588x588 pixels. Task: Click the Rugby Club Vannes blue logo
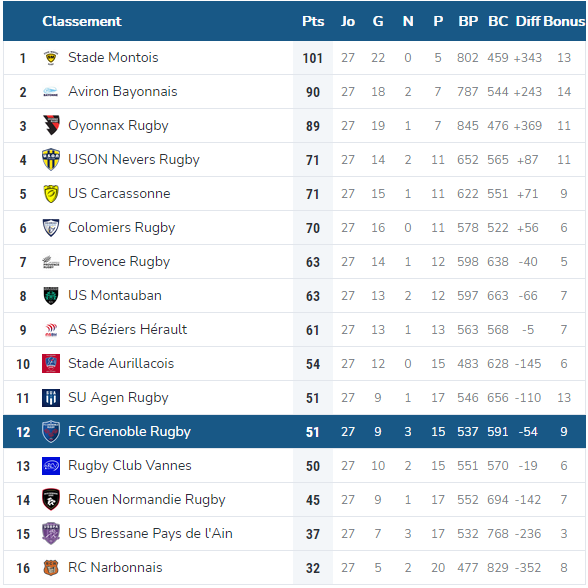[x=51, y=466]
